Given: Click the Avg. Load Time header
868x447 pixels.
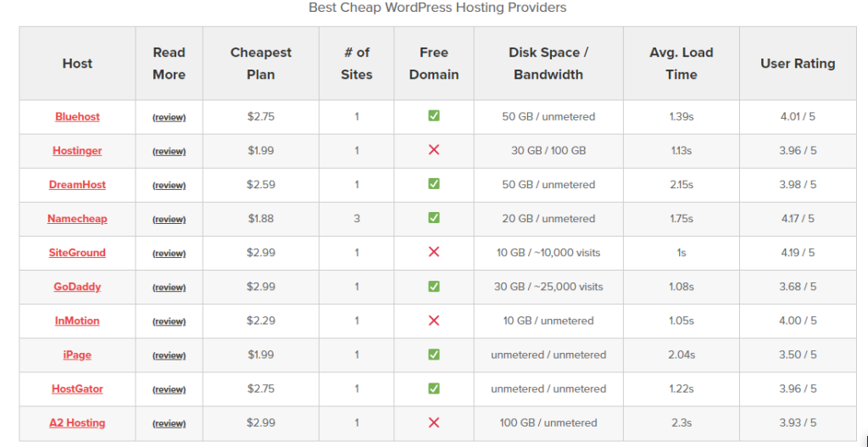Looking at the screenshot, I should [x=682, y=63].
